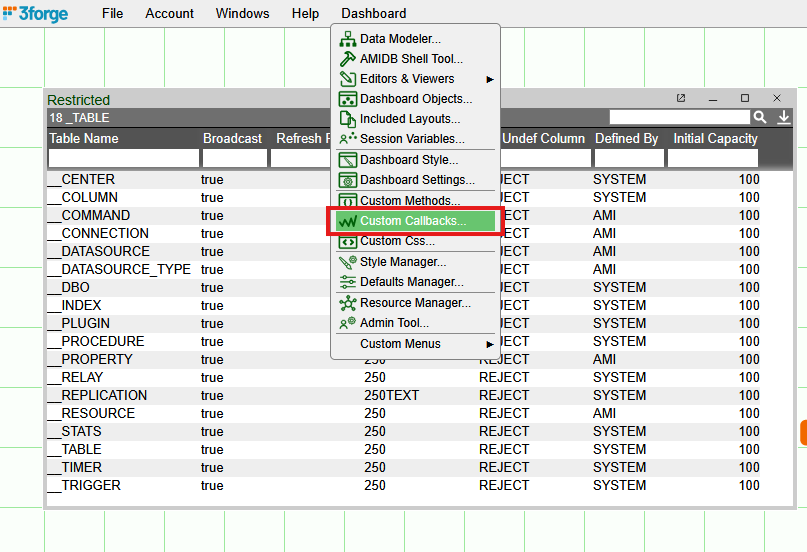The width and height of the screenshot is (807, 552).
Task: Click the AMIDB Shell Tool hammer icon
Action: pos(347,59)
